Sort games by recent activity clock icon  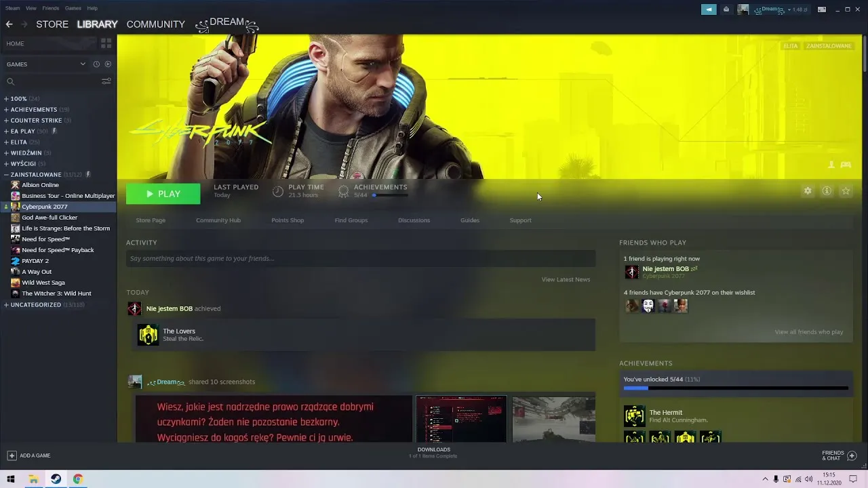96,64
